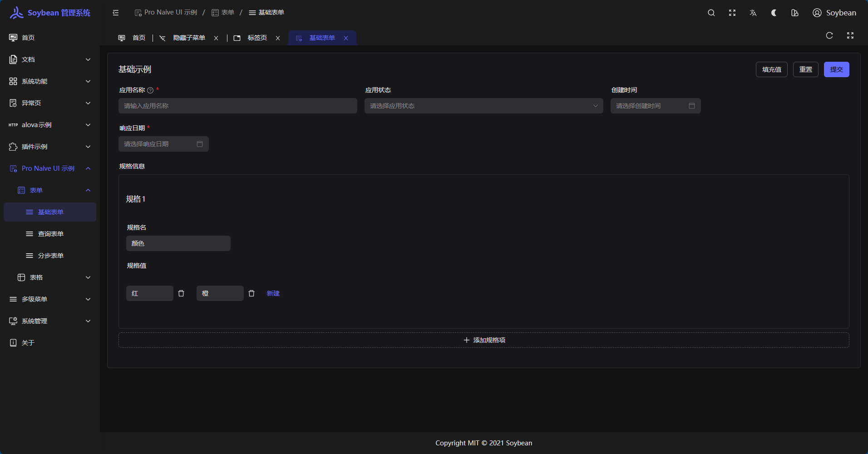Viewport: 868px width, 454px height.
Task: Open the 响应日期 date picker
Action: tap(163, 144)
